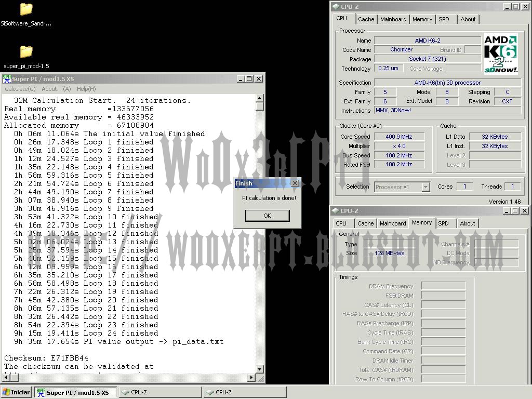Click the AMD-K6(tm) 3D processor specification
532x399 pixels.
(447, 83)
